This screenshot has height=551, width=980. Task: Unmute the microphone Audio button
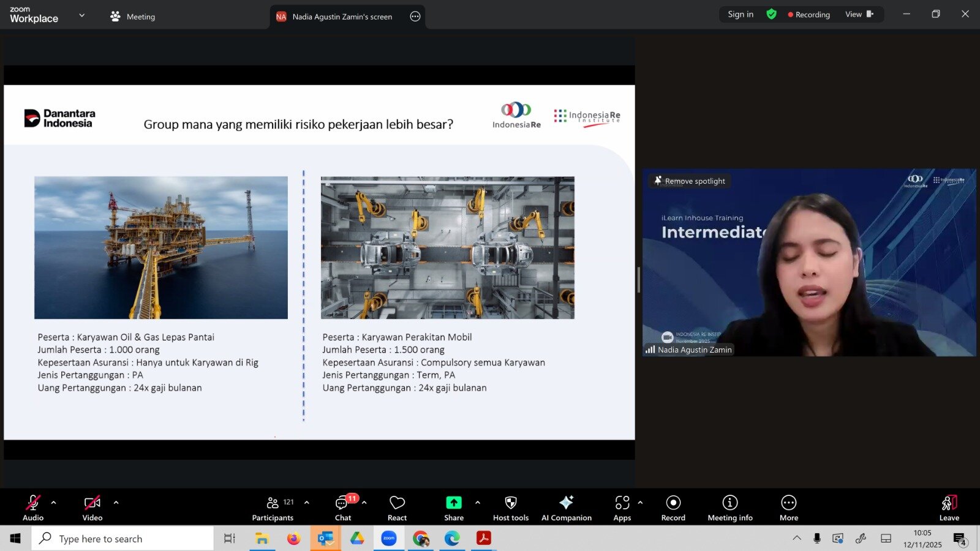(x=33, y=508)
